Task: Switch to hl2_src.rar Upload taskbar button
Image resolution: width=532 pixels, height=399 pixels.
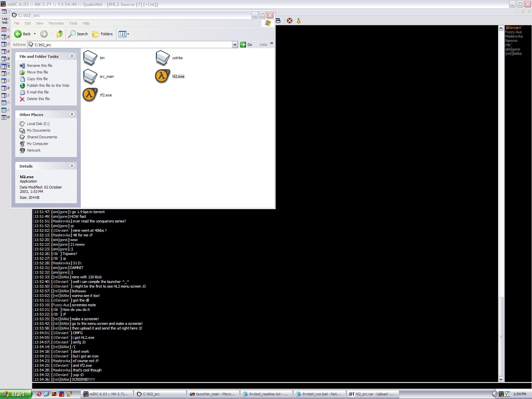Action: click(372, 394)
